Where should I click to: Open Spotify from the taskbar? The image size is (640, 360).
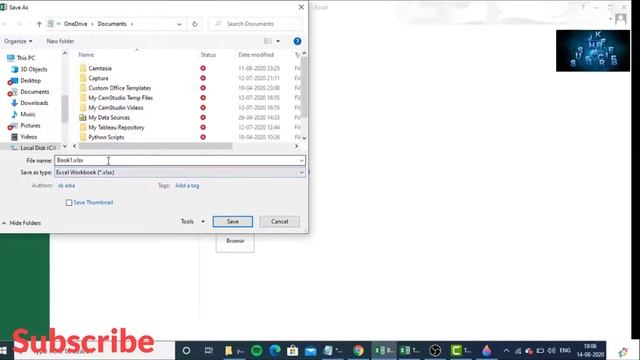click(257, 351)
